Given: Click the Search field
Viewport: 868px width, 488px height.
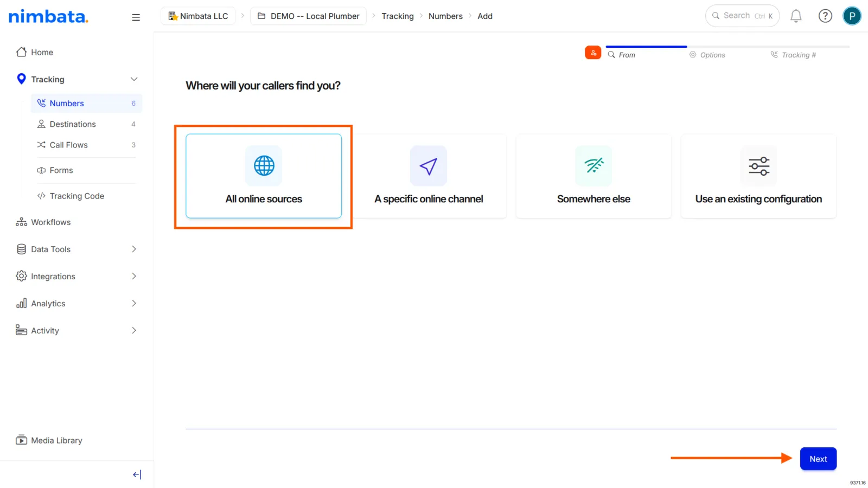Looking at the screenshot, I should [x=742, y=16].
